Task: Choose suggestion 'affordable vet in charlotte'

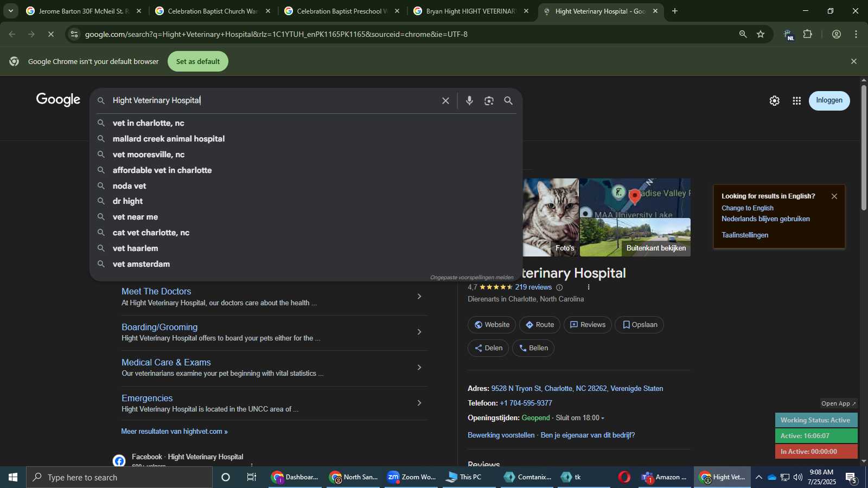Action: click(x=306, y=170)
